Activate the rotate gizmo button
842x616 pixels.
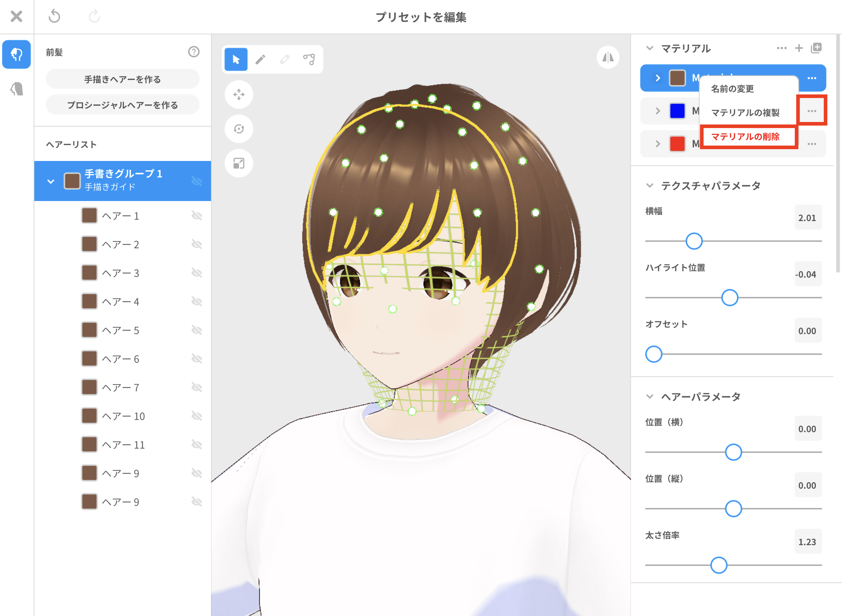click(x=239, y=129)
